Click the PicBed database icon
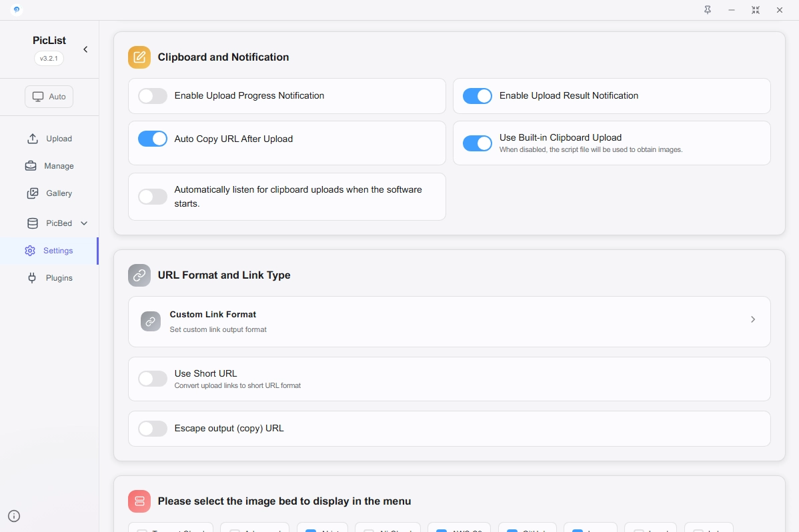 click(x=32, y=223)
